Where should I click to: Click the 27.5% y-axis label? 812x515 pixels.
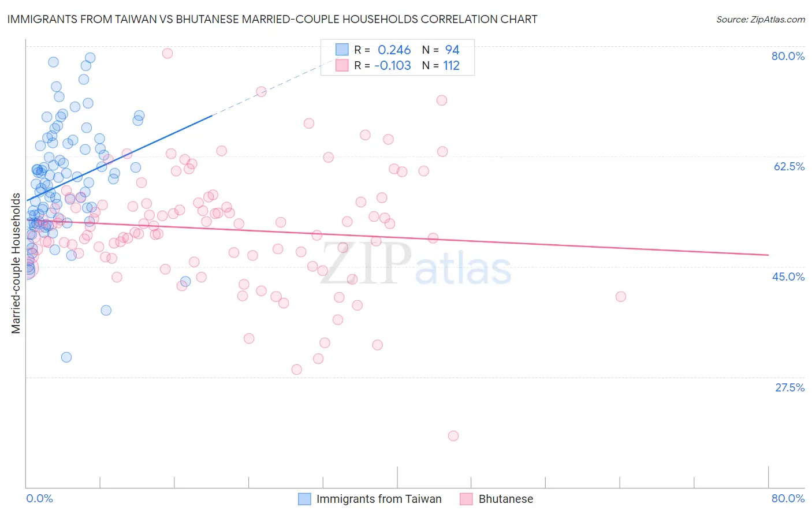pyautogui.click(x=789, y=387)
